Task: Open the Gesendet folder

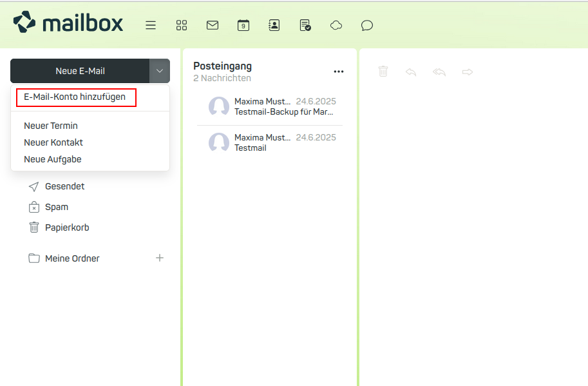Action: click(x=64, y=186)
